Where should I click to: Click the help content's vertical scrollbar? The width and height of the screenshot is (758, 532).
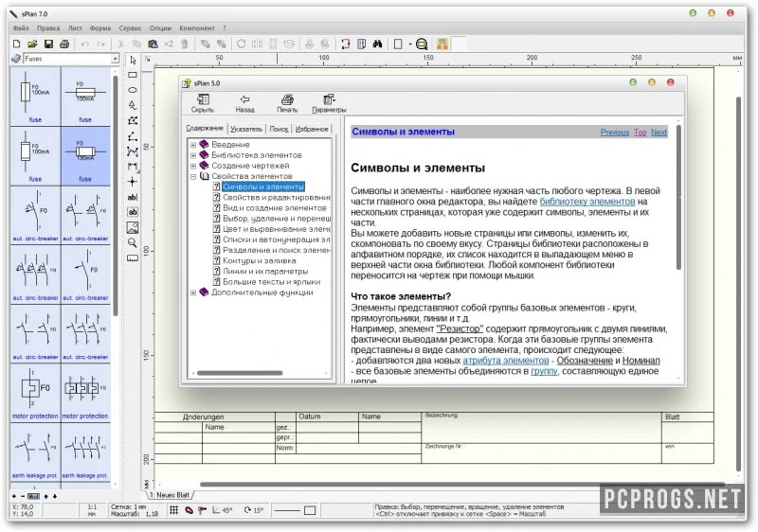(678, 197)
